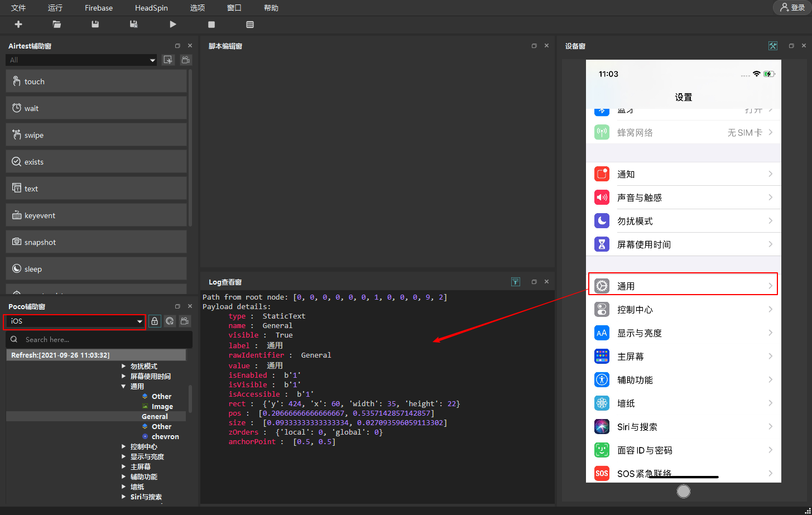Screen dimensions: 812x515
Task: Click the Poco tree vertical scrollbar
Action: pos(190,399)
